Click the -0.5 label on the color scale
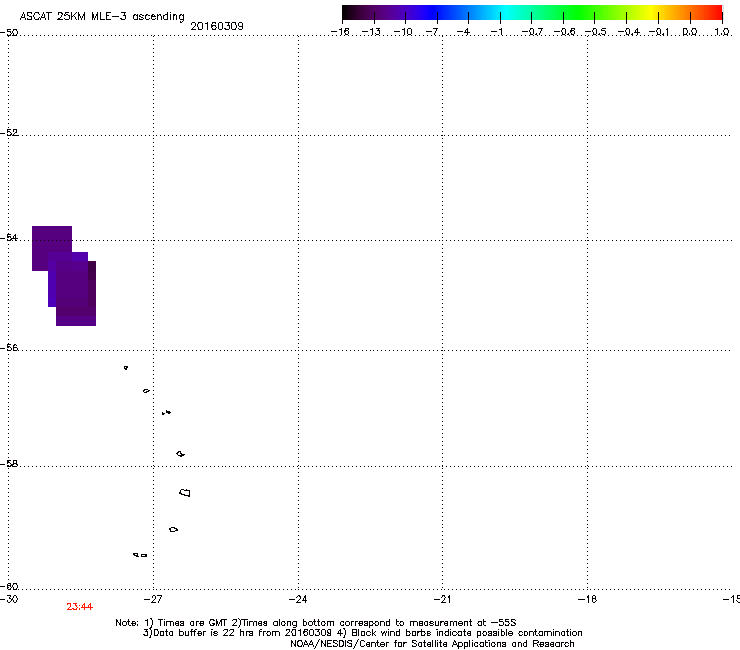This screenshot has height=650, width=740. (x=595, y=32)
